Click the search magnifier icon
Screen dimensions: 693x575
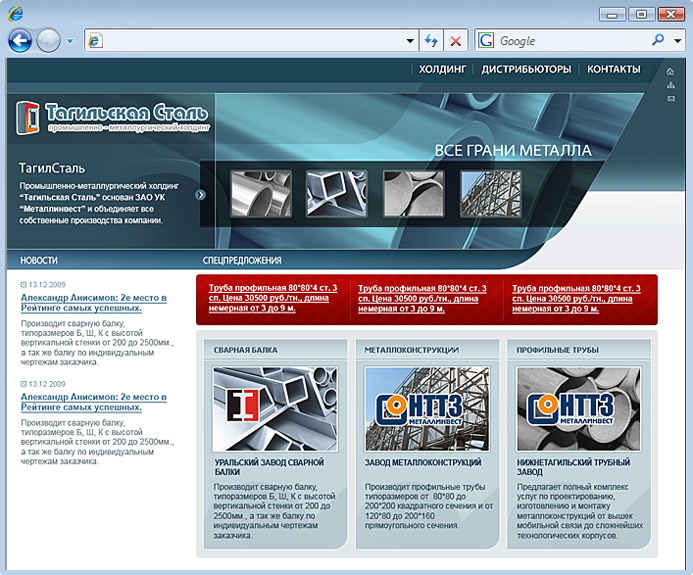[x=658, y=40]
